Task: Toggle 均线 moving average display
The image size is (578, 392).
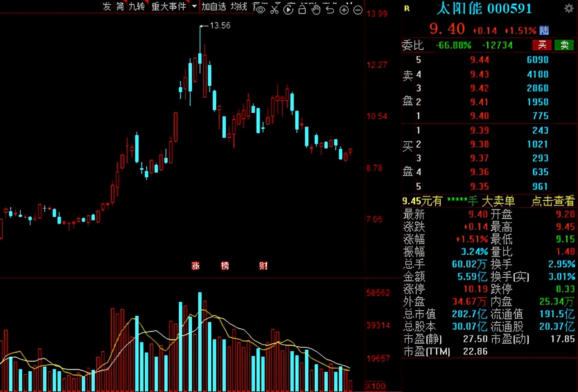Action: (x=239, y=6)
